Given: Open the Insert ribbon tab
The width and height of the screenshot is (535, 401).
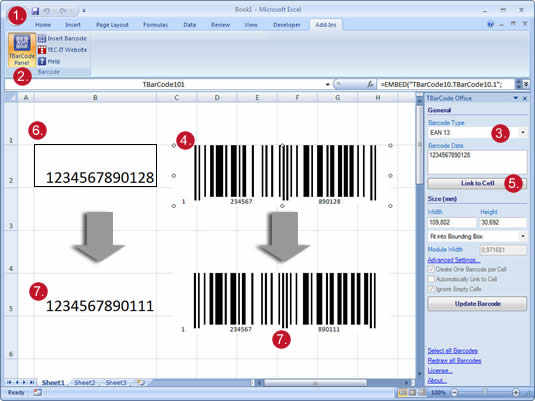Looking at the screenshot, I should click(x=73, y=25).
